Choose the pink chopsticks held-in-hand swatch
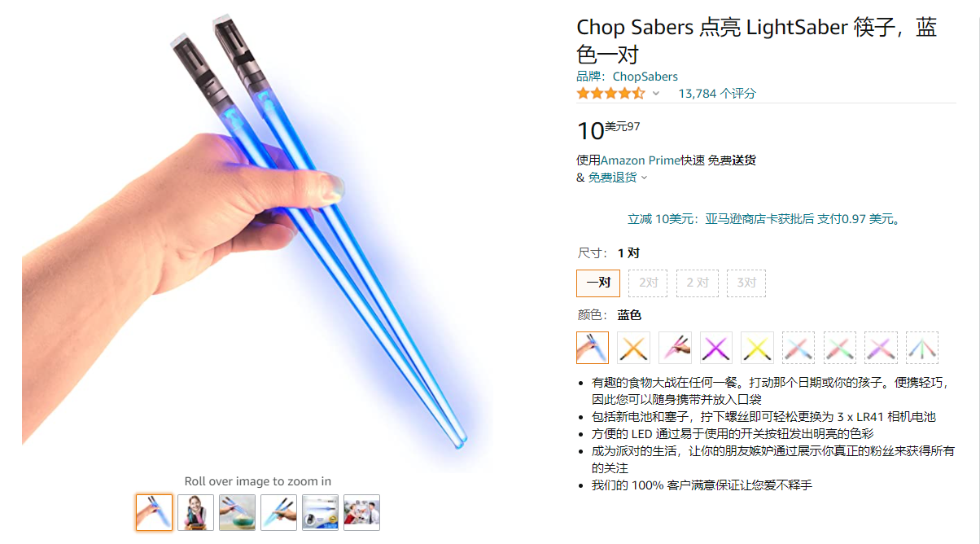 [x=675, y=348]
